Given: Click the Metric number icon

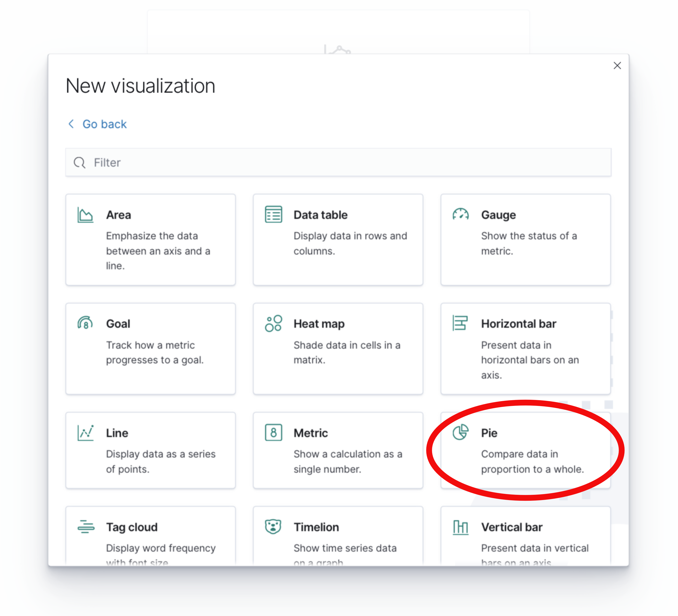Looking at the screenshot, I should (273, 432).
